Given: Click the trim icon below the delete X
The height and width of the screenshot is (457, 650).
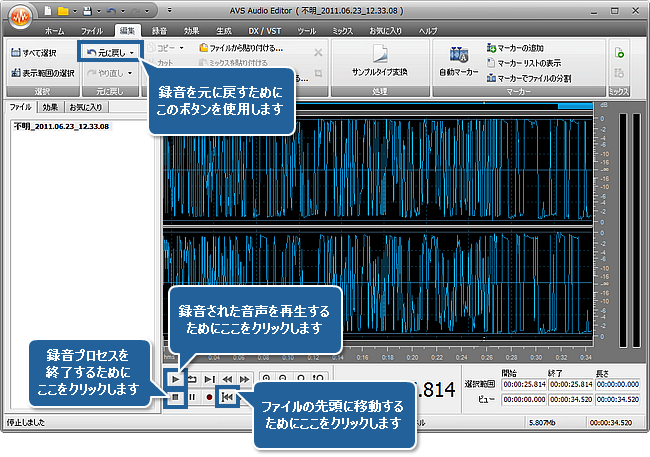Looking at the screenshot, I should [318, 73].
